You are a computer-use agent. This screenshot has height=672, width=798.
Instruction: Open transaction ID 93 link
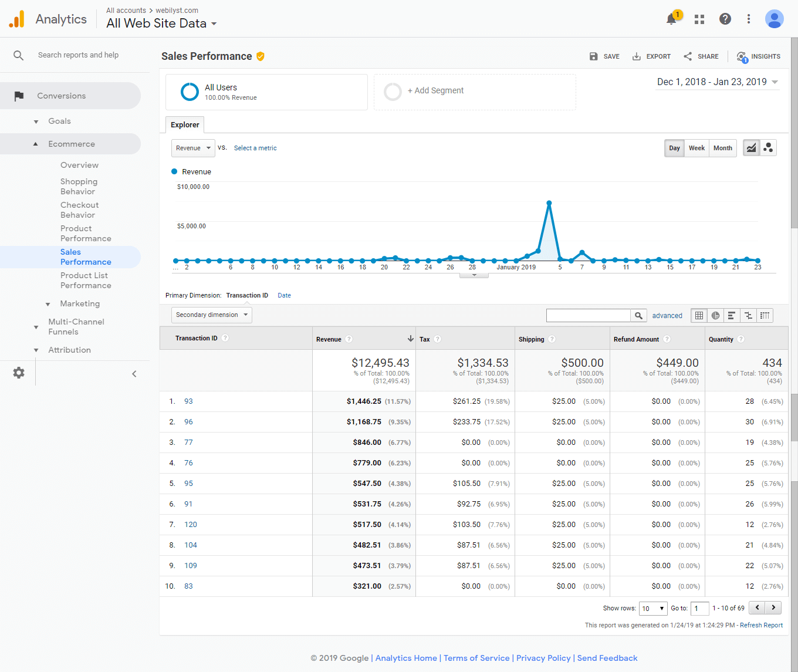pyautogui.click(x=188, y=401)
